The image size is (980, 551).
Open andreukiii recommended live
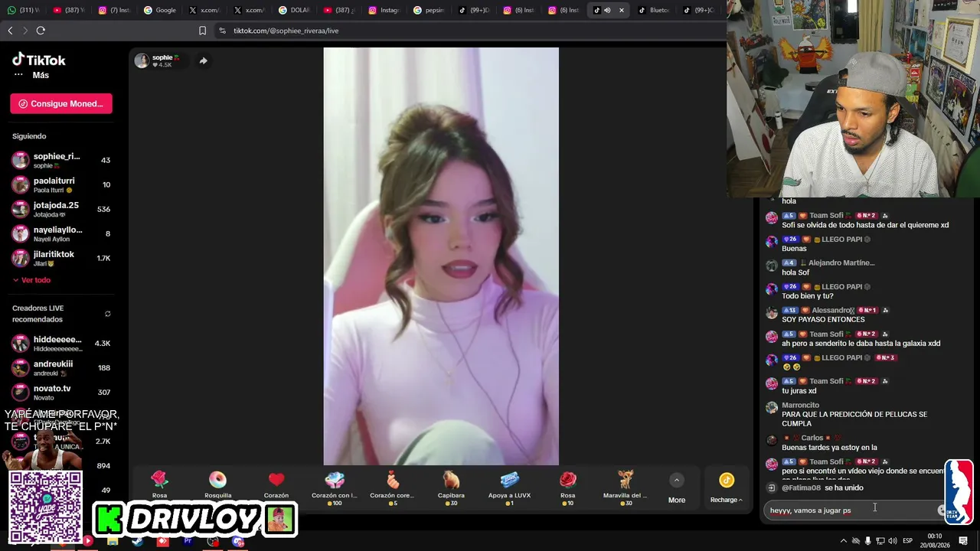(61, 368)
